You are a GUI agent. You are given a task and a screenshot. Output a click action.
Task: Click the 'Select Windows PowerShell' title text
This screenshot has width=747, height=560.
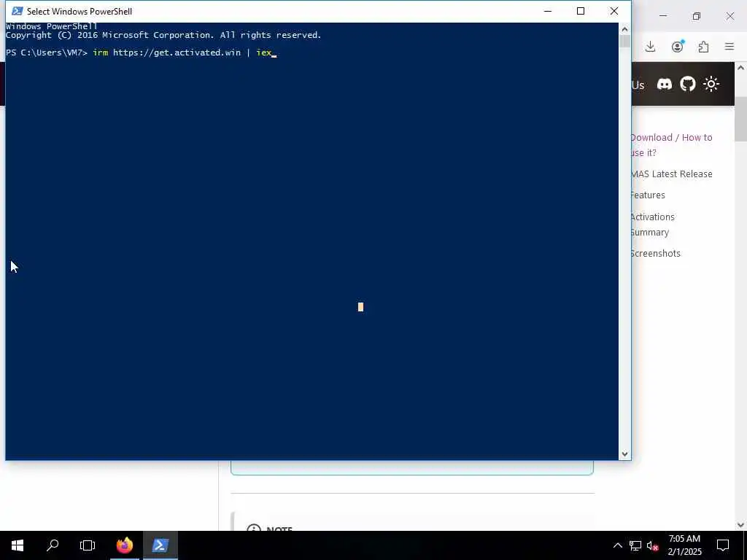tap(80, 11)
